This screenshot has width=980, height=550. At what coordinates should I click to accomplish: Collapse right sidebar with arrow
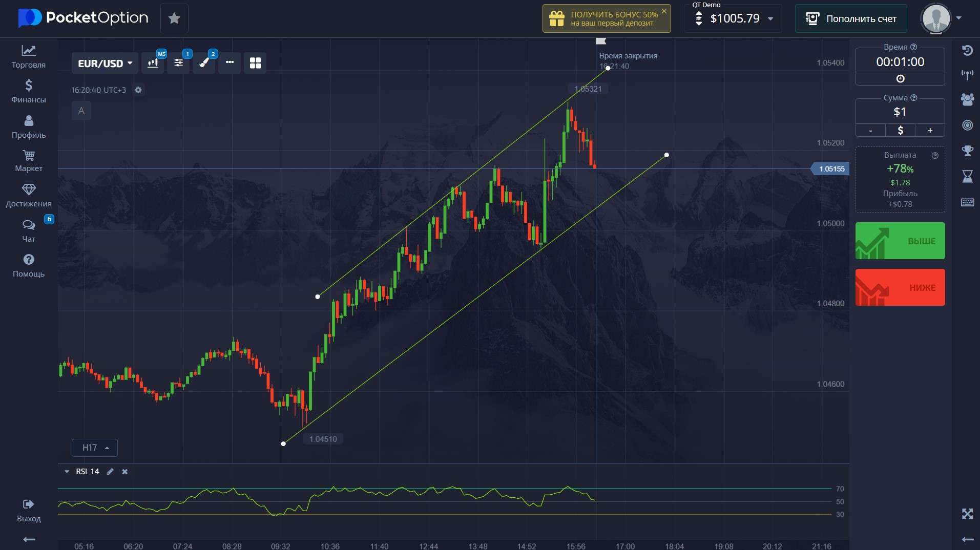pos(967,539)
